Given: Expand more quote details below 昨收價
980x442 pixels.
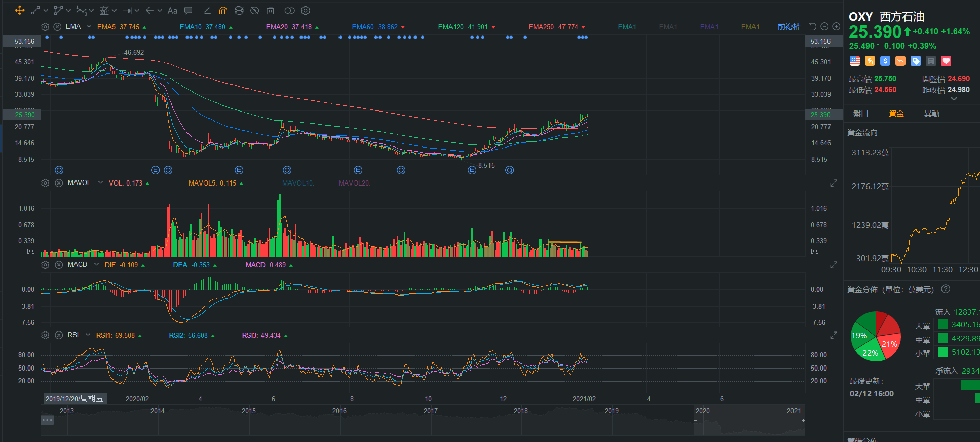Looking at the screenshot, I should [x=954, y=99].
